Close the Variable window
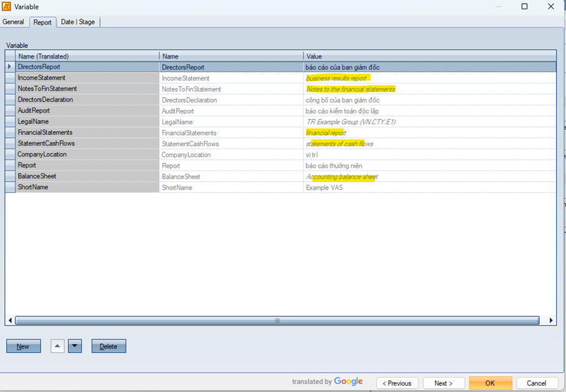 [551, 6]
